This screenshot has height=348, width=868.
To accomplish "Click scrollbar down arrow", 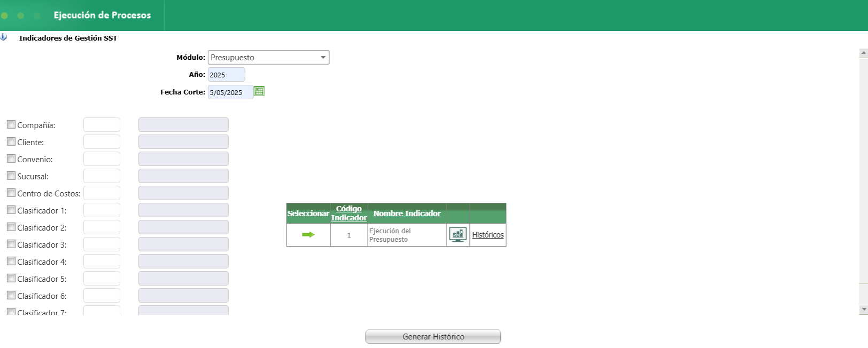I will 863,310.
